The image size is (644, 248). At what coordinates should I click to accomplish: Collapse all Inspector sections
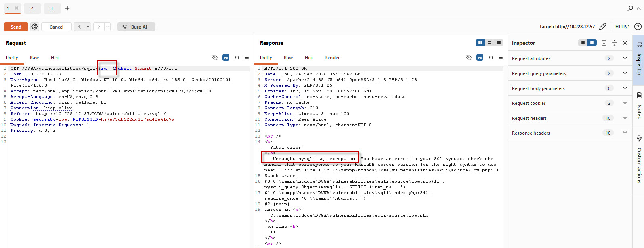pos(615,43)
